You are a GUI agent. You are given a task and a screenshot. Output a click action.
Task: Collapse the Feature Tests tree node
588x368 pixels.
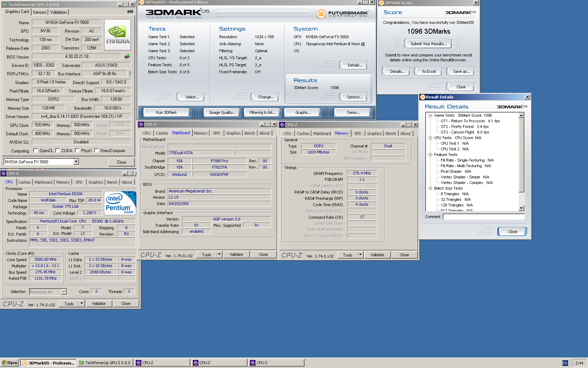pos(430,155)
